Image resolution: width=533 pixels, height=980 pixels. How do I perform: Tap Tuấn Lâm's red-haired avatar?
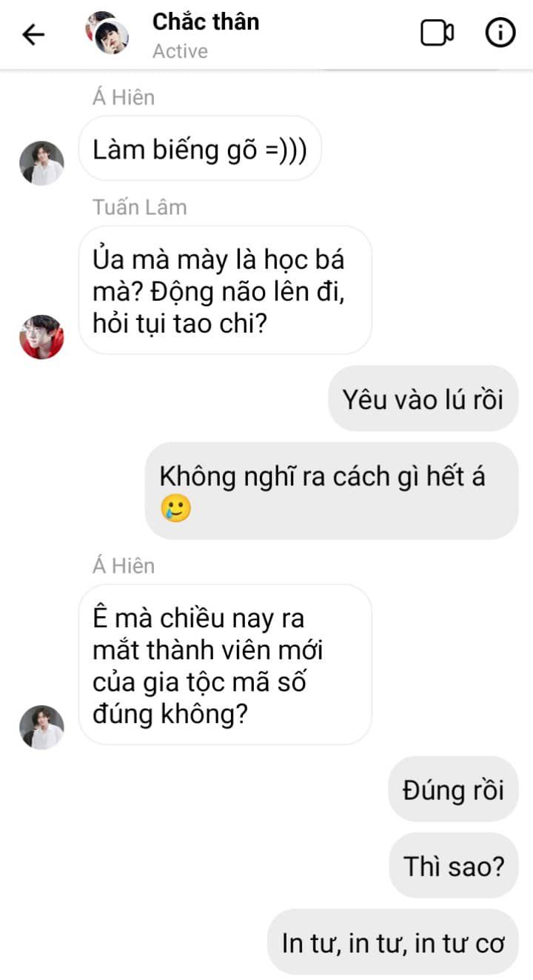coord(41,336)
